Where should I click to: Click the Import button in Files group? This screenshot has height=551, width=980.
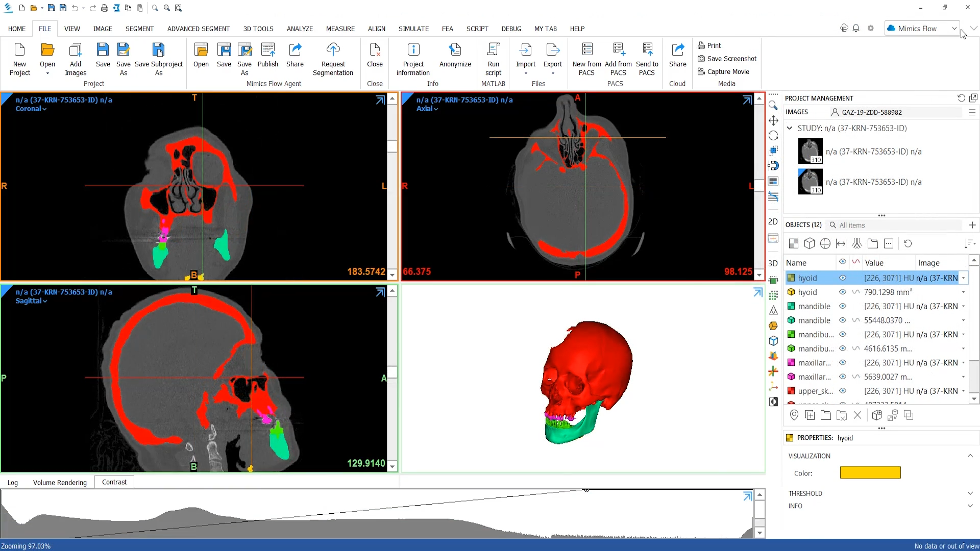pyautogui.click(x=525, y=59)
